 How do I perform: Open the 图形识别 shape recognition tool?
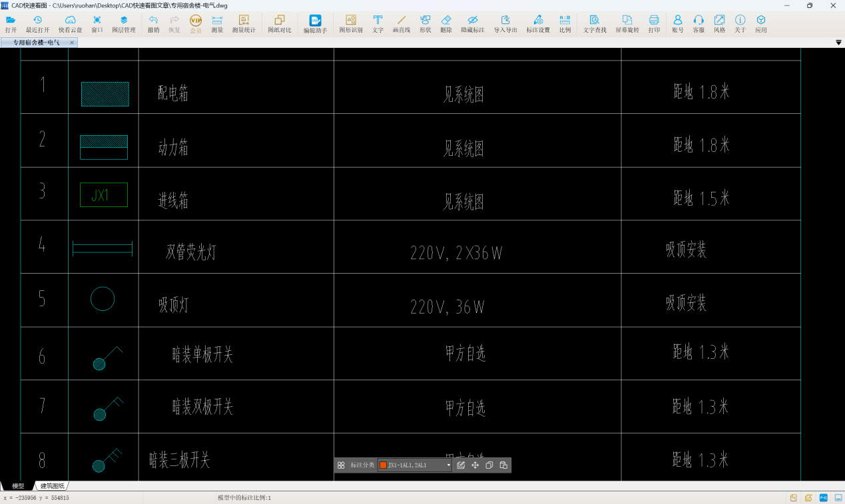click(x=351, y=24)
